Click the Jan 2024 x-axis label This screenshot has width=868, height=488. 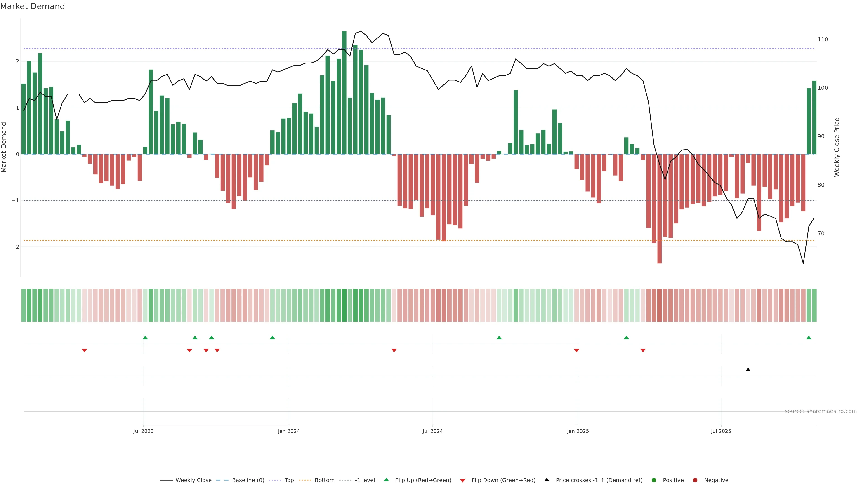point(289,432)
